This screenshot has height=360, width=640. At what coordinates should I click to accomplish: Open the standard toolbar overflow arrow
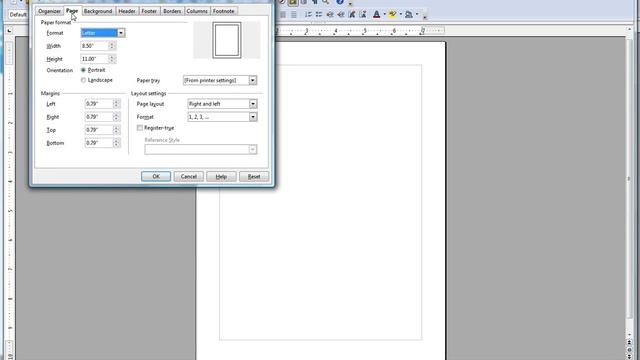350,4
